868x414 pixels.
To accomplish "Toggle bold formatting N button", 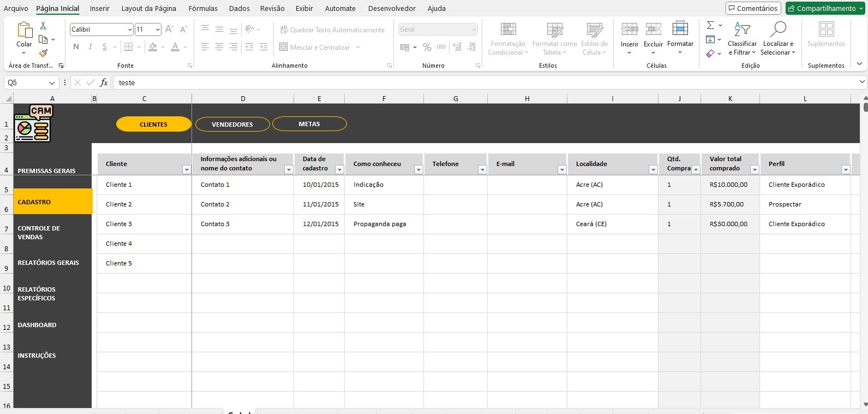I will click(76, 47).
